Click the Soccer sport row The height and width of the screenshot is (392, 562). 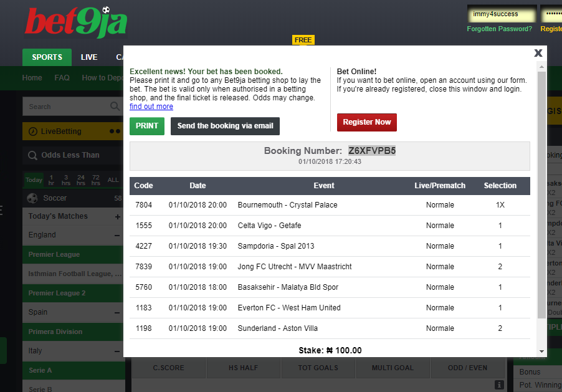[x=73, y=198]
